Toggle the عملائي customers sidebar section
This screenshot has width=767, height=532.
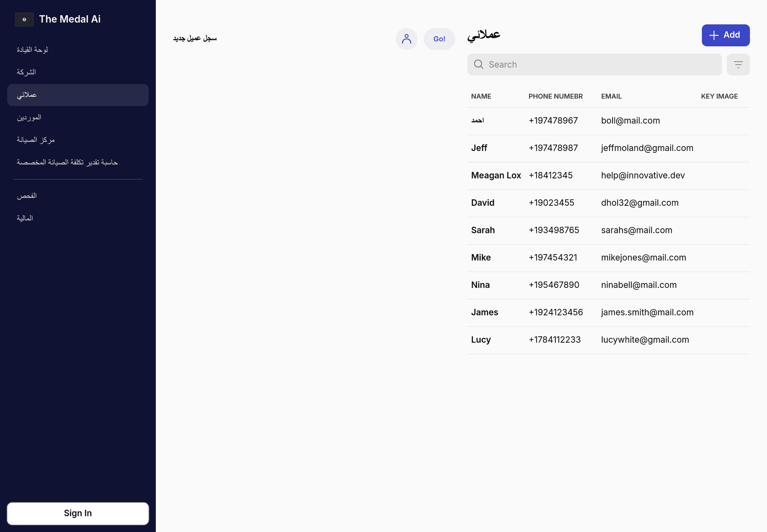(77, 94)
